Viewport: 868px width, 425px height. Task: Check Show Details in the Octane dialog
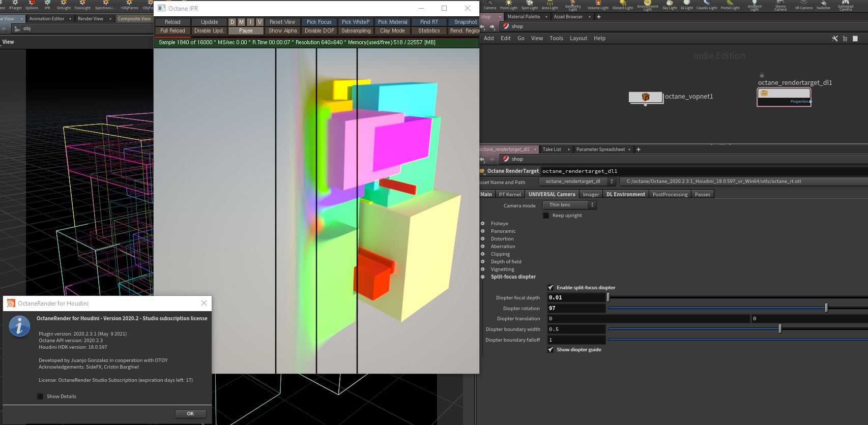click(40, 397)
